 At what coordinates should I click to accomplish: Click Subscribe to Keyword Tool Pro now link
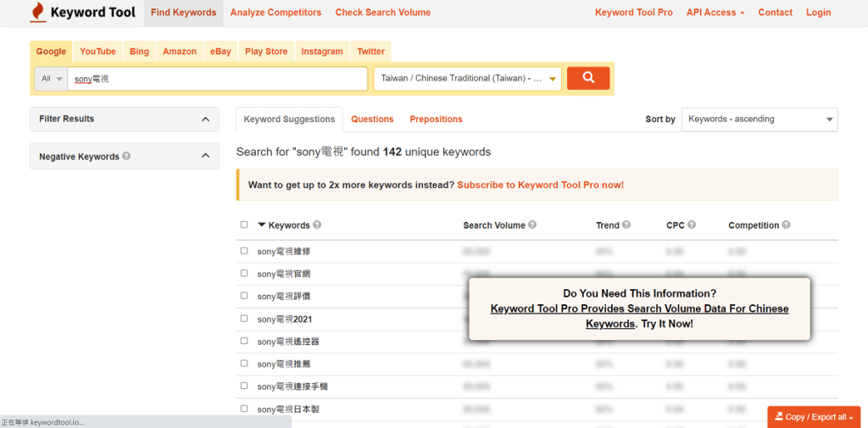540,185
